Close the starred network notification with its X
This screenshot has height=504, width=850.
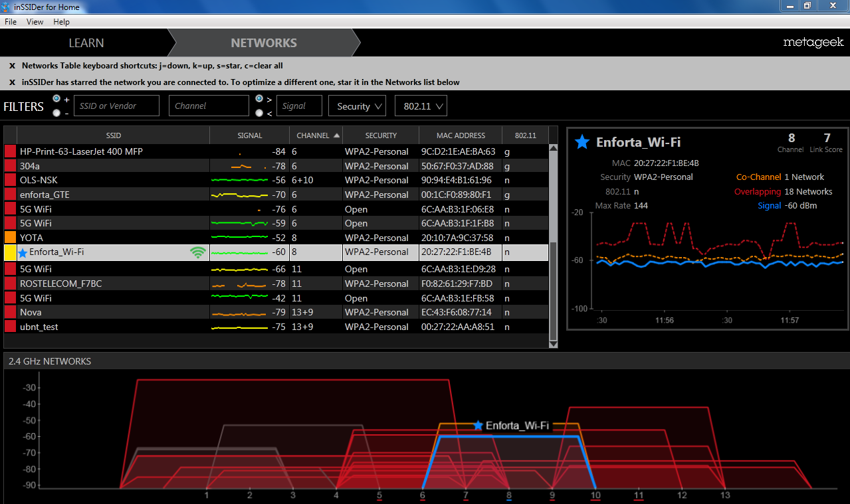click(12, 82)
